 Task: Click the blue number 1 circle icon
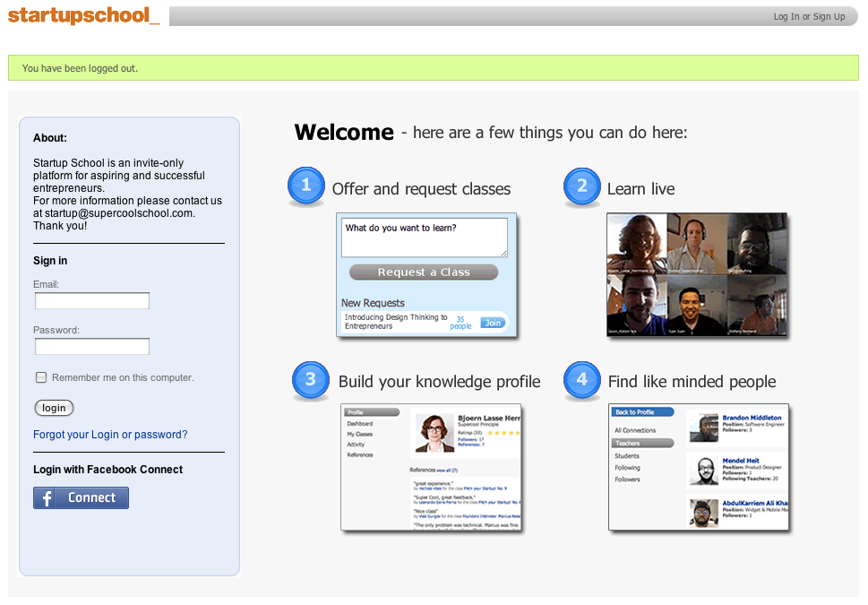[x=306, y=186]
